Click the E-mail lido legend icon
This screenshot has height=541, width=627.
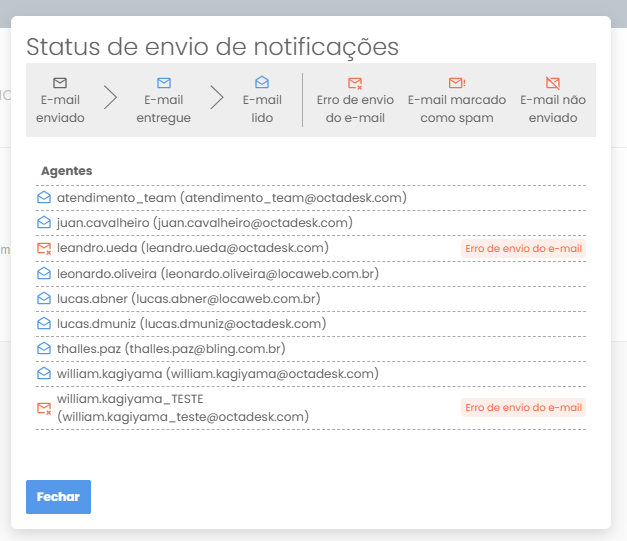[262, 82]
